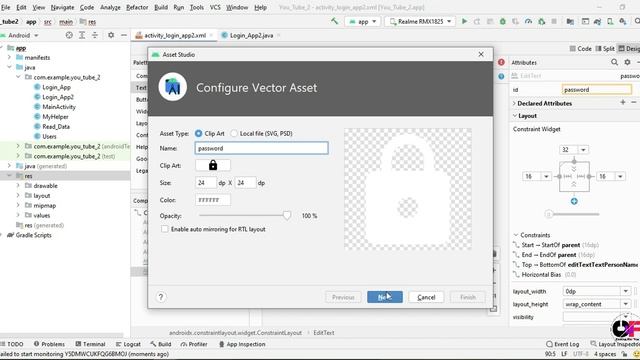Click the Finish button in Asset Studio
Viewport: 640px width, 360px height.
coord(468,297)
